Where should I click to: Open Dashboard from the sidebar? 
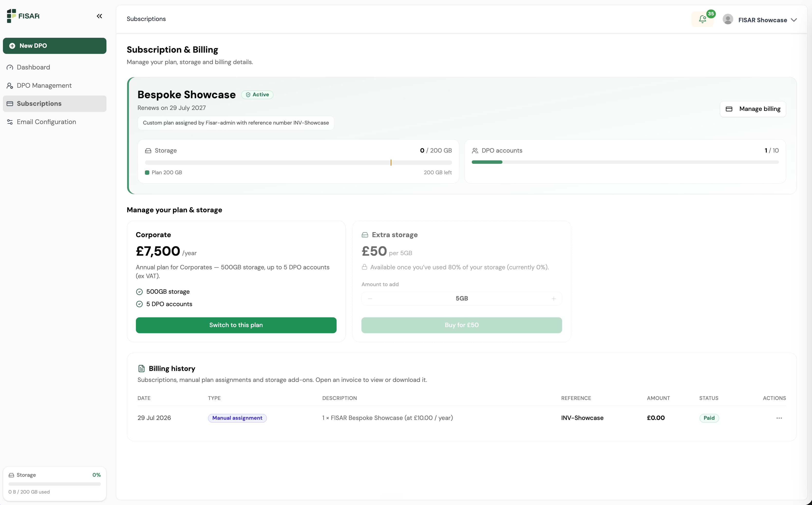pos(55,67)
